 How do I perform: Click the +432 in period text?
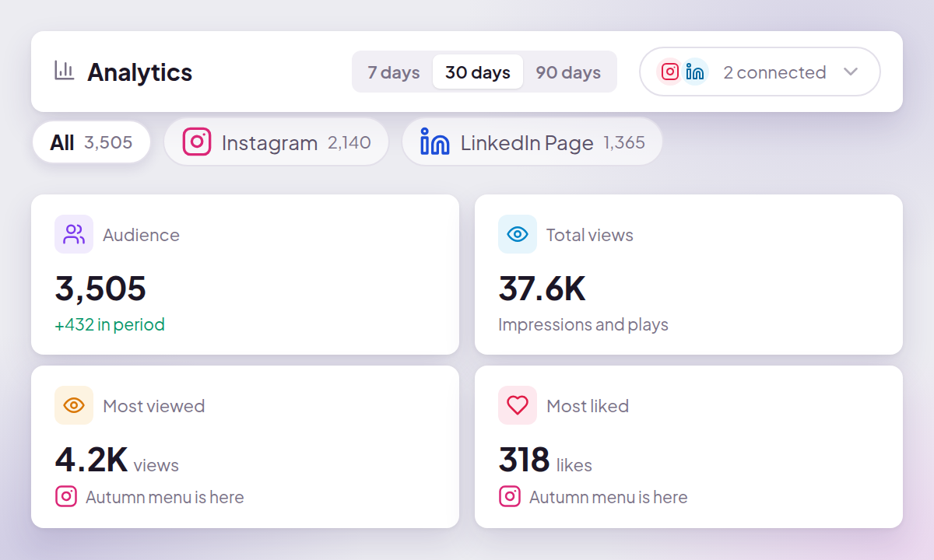tap(110, 324)
